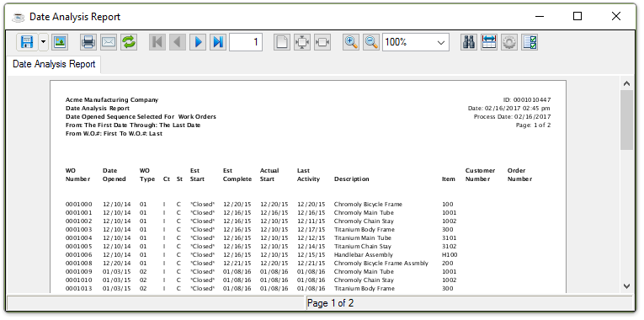Click WO number 0001006
The height and width of the screenshot is (320, 644).
pos(79,254)
